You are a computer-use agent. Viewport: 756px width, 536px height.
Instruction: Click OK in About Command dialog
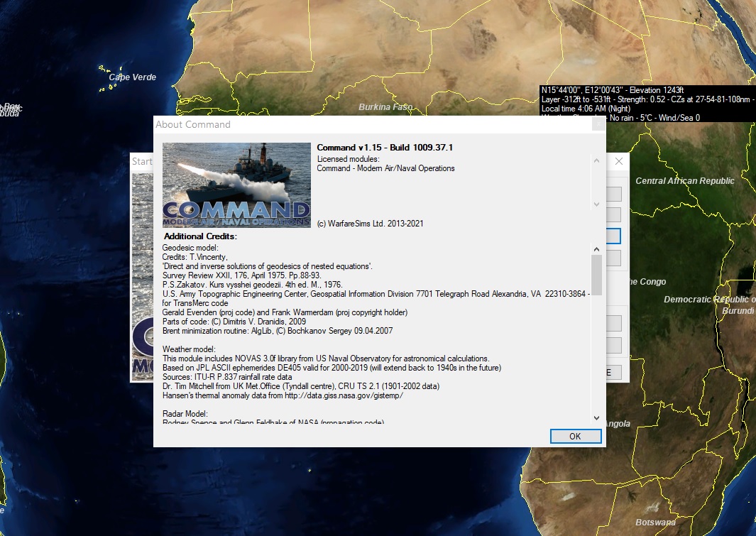pos(576,436)
